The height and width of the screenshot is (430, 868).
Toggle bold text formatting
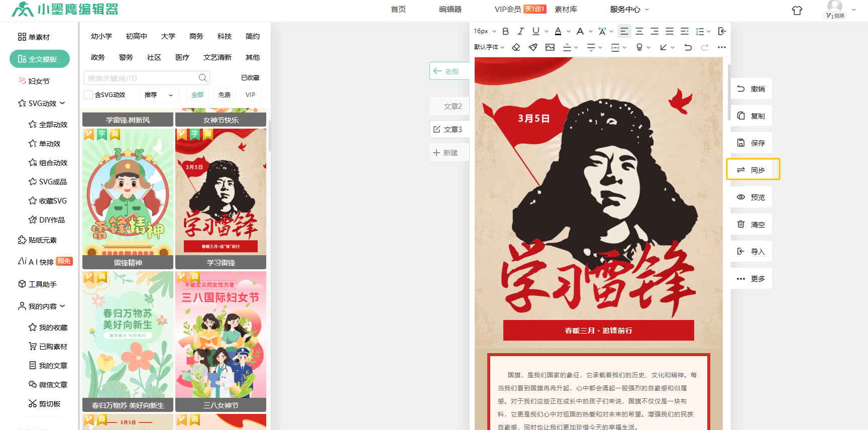click(x=505, y=31)
